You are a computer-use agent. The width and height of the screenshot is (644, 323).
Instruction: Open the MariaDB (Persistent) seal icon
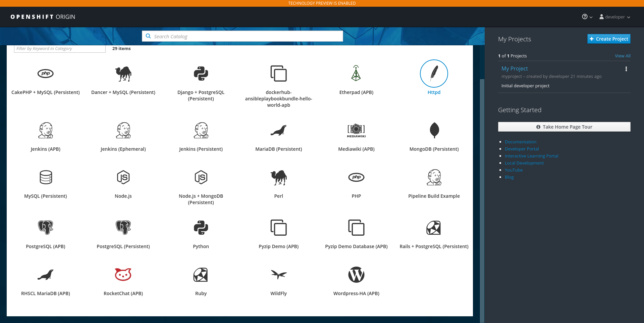[x=279, y=130]
